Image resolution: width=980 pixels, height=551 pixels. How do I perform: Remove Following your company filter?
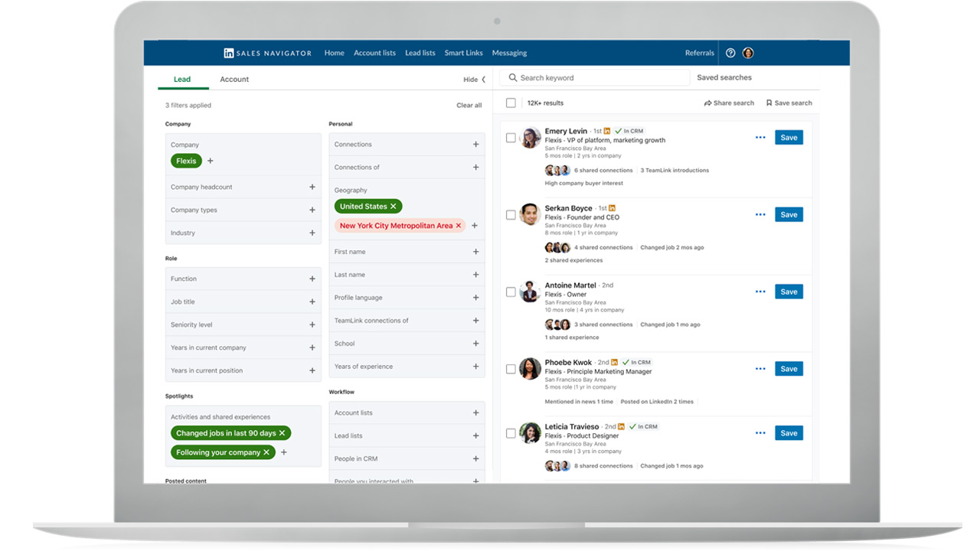point(266,452)
